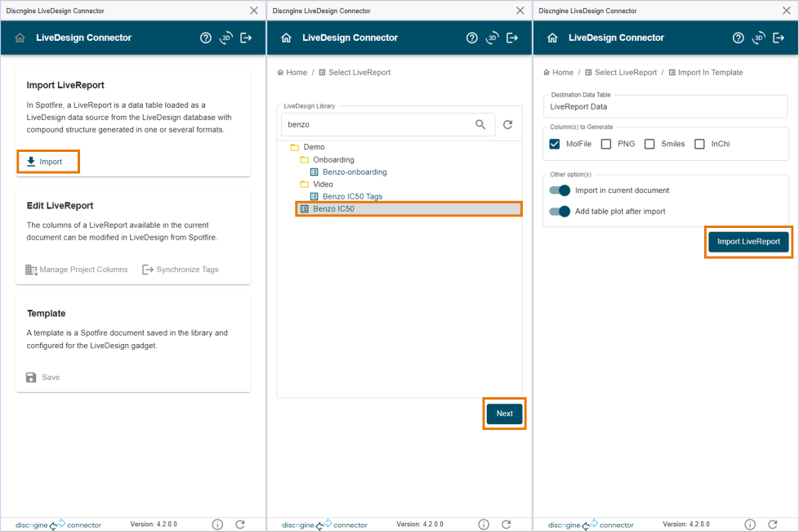The height and width of the screenshot is (532, 799).
Task: Collapse the Video folder
Action: coord(304,184)
